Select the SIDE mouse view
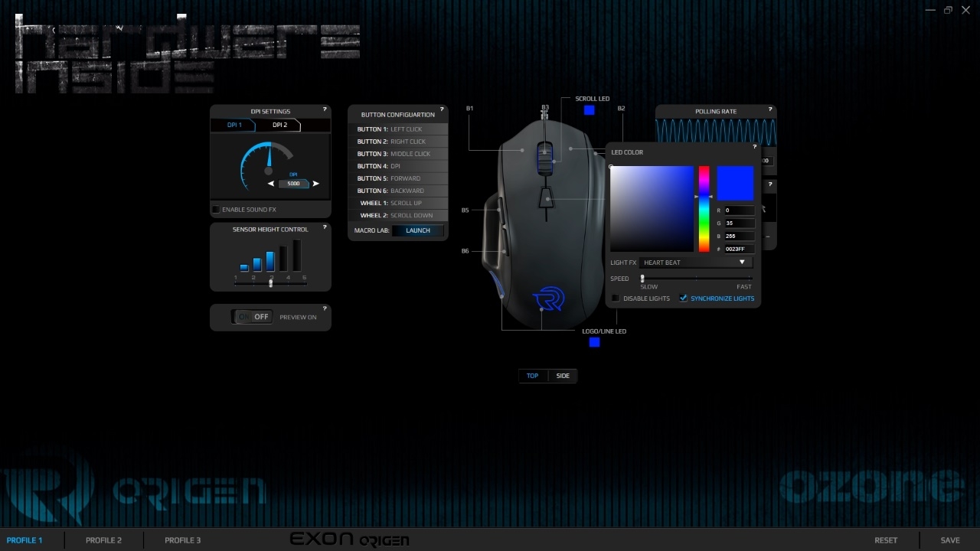Viewport: 980px width, 551px height. tap(563, 376)
